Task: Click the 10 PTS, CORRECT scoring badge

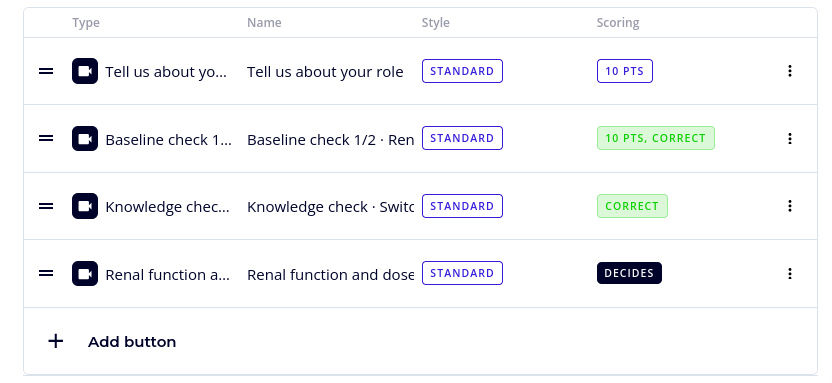Action: click(x=656, y=138)
